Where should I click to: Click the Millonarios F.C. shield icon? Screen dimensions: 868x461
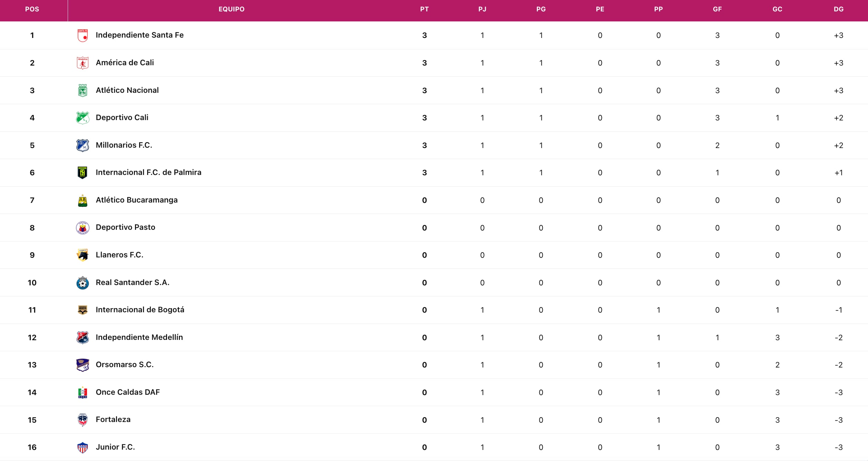point(83,145)
